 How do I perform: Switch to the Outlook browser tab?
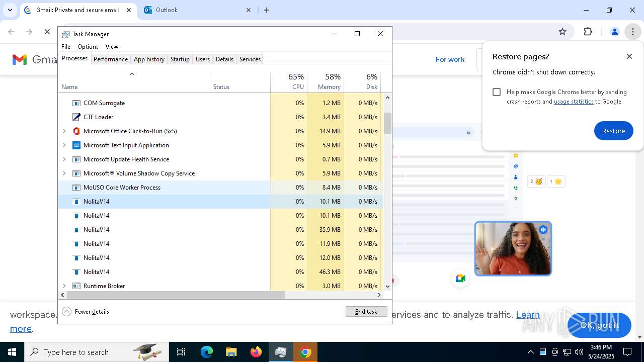[x=198, y=10]
